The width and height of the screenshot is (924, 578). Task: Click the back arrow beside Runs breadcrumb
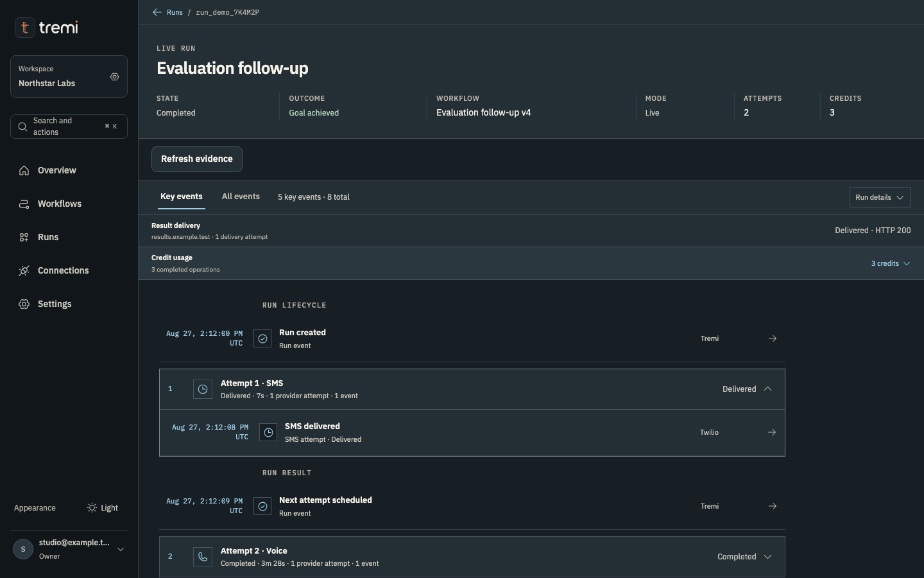[x=157, y=12]
